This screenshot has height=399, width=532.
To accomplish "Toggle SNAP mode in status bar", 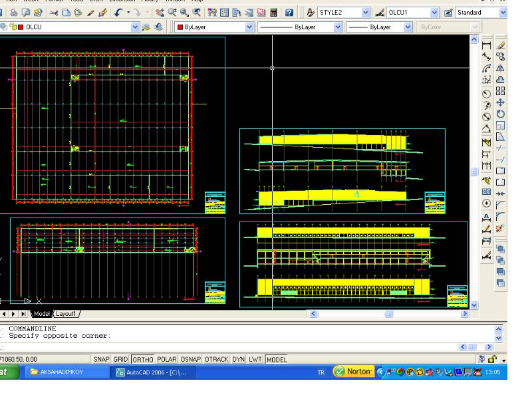I will point(102,359).
